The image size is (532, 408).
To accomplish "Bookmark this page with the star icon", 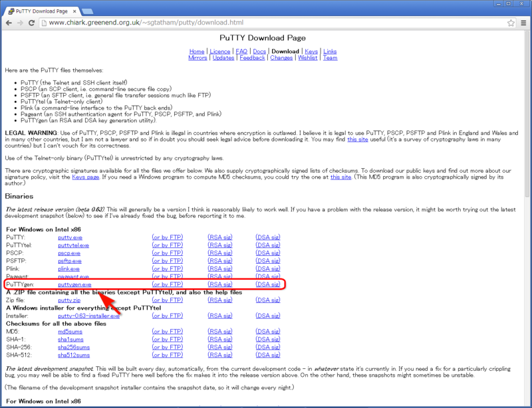I will point(511,23).
